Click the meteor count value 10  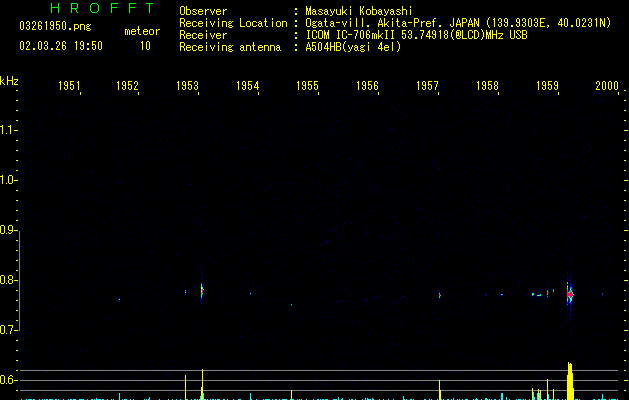(145, 46)
